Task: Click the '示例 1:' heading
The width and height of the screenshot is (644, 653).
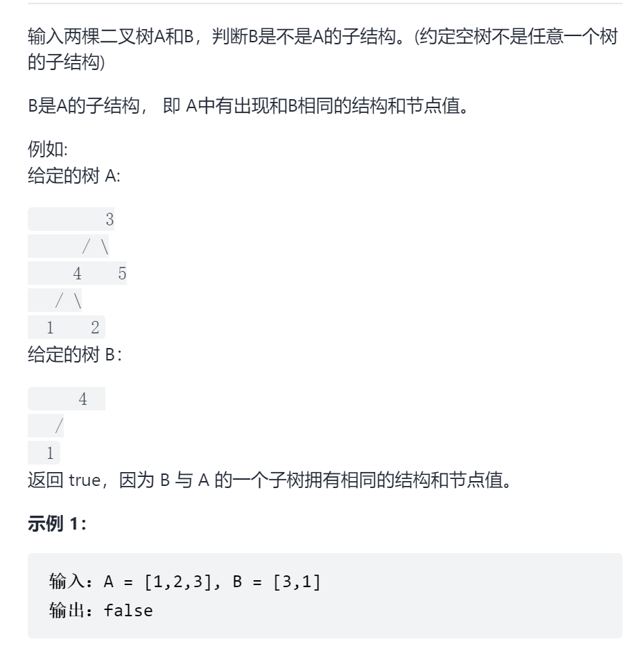Action: point(57,523)
